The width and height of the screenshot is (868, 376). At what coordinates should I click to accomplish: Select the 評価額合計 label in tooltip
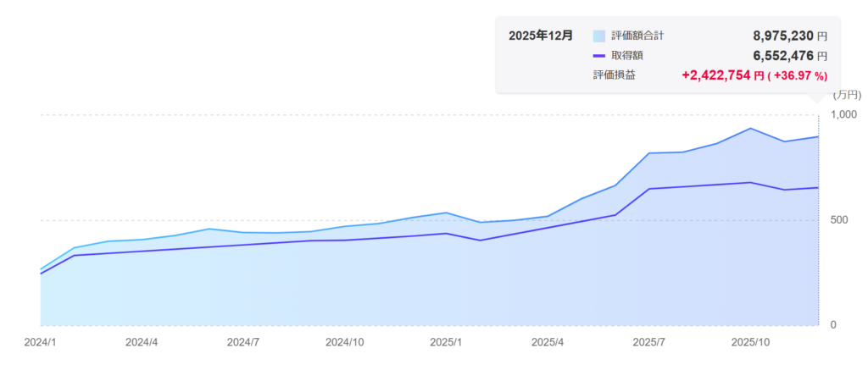pos(638,36)
